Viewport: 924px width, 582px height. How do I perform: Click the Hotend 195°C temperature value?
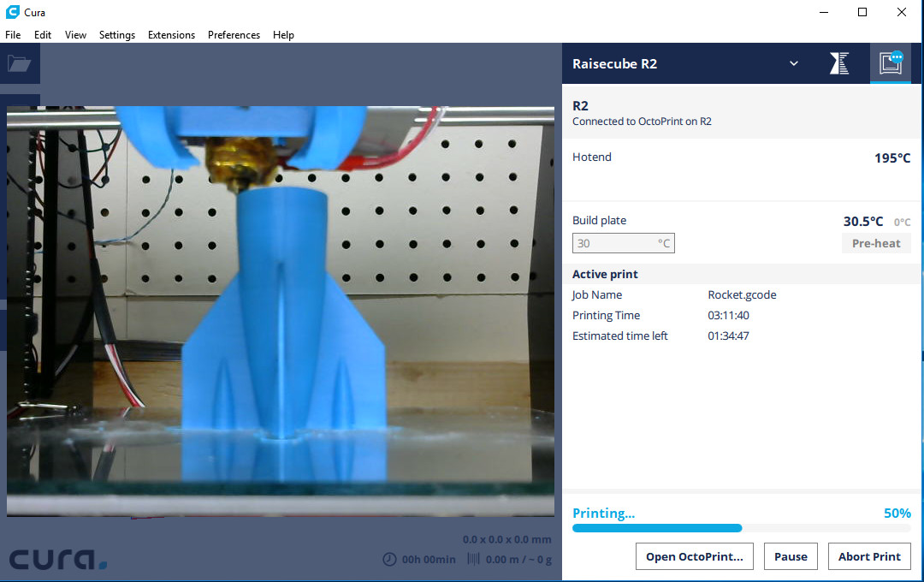[892, 158]
